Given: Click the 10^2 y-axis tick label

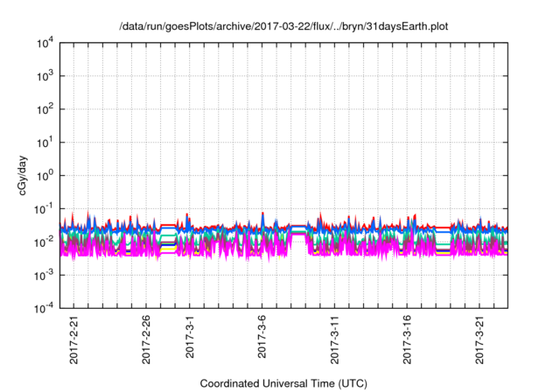Looking at the screenshot, I should pos(45,110).
